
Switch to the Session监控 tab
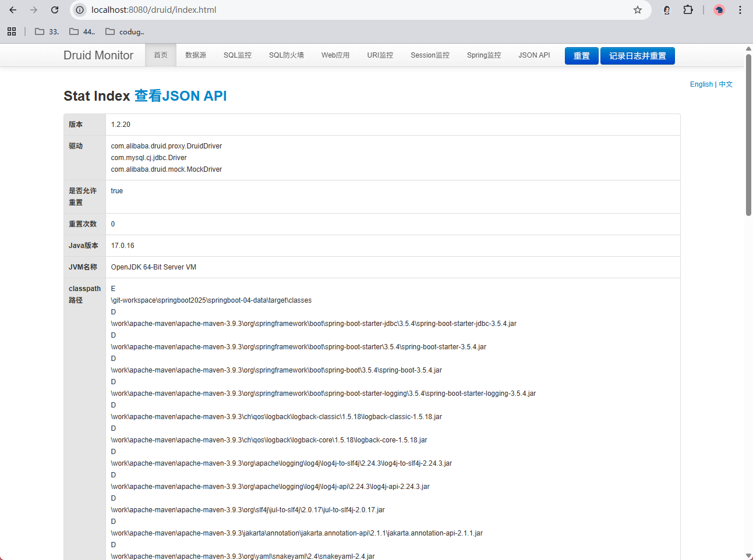pyautogui.click(x=430, y=55)
